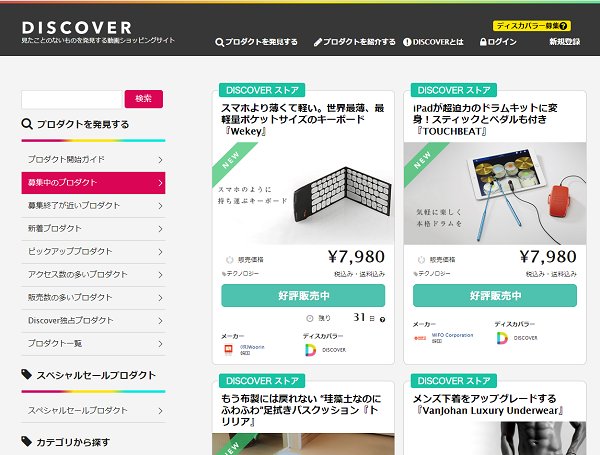Click the DISCOVER logo under ディスカバラー in Wekey card
The height and width of the screenshot is (455, 600).
(x=310, y=350)
